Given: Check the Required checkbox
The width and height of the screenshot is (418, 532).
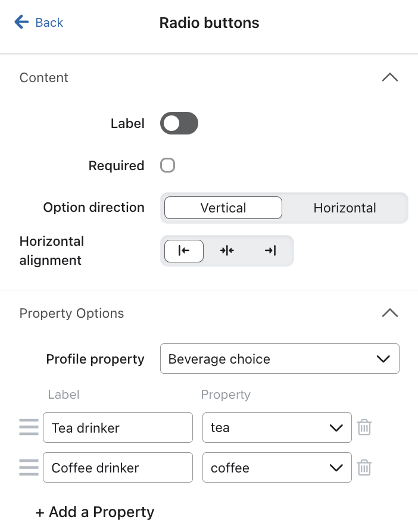Looking at the screenshot, I should pos(167,165).
